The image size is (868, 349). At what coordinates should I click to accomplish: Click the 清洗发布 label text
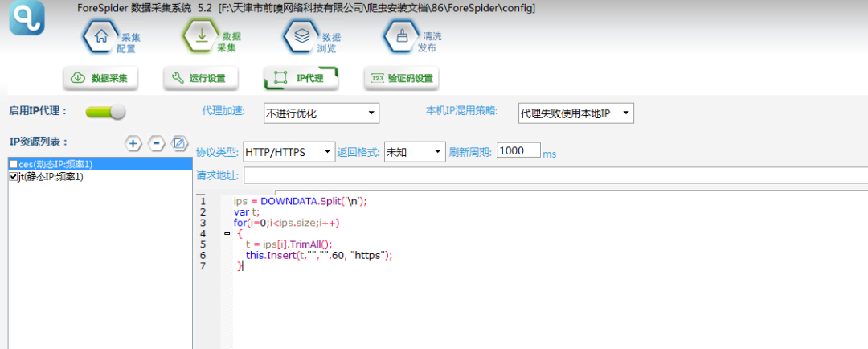point(431,42)
